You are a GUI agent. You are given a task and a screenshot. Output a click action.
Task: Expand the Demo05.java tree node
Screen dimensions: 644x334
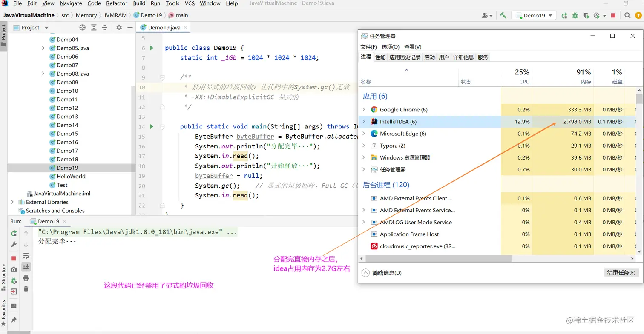tap(43, 48)
